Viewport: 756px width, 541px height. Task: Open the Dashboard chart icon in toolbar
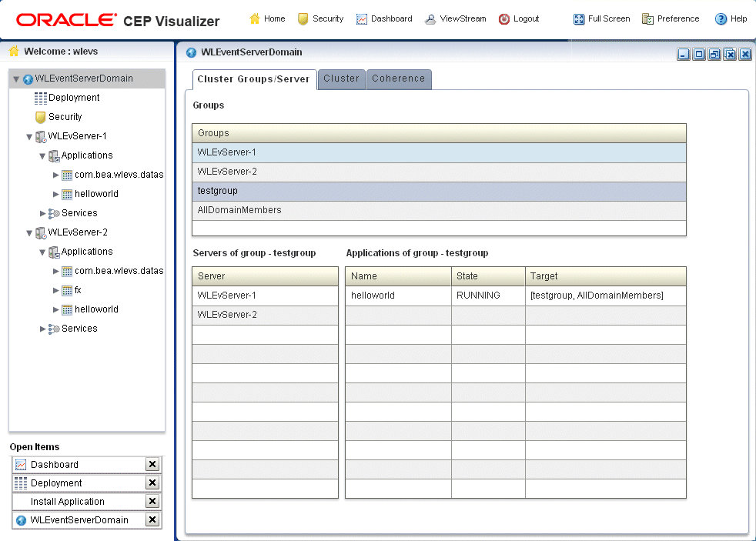pos(362,18)
